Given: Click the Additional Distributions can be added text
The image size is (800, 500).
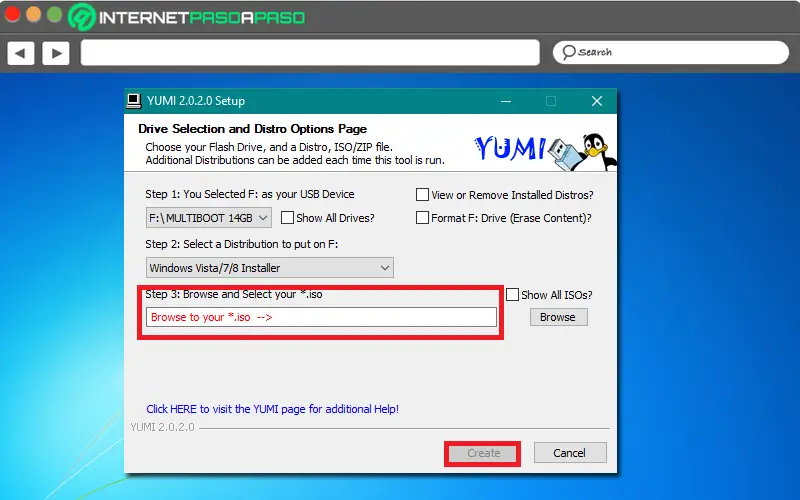Looking at the screenshot, I should [295, 160].
